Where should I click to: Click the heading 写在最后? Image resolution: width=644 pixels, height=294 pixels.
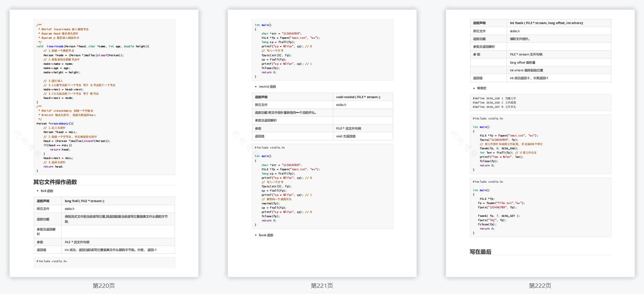pos(481,252)
